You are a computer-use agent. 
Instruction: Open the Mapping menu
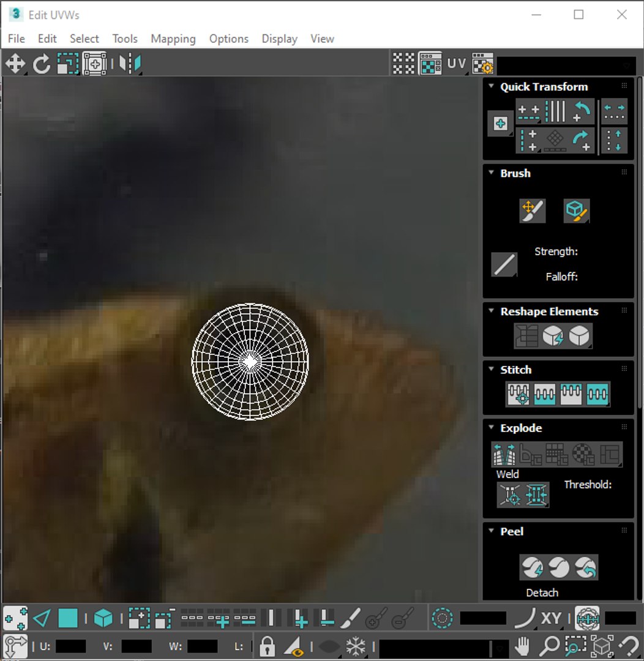point(173,39)
